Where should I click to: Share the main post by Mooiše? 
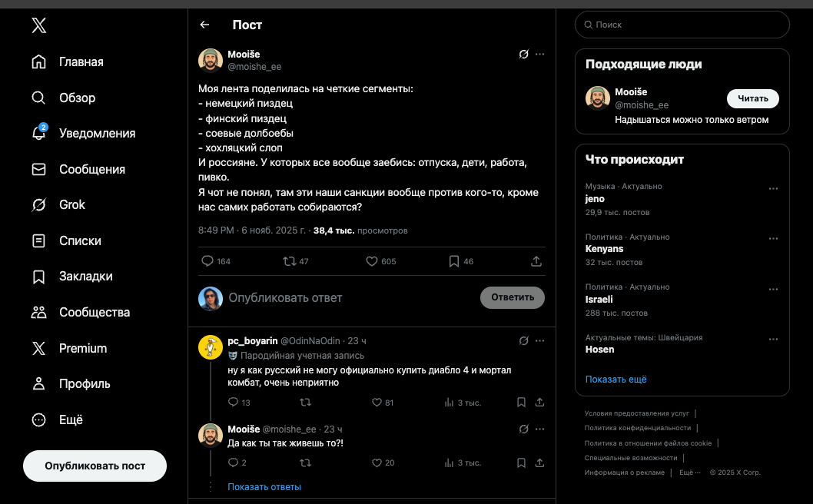536,261
